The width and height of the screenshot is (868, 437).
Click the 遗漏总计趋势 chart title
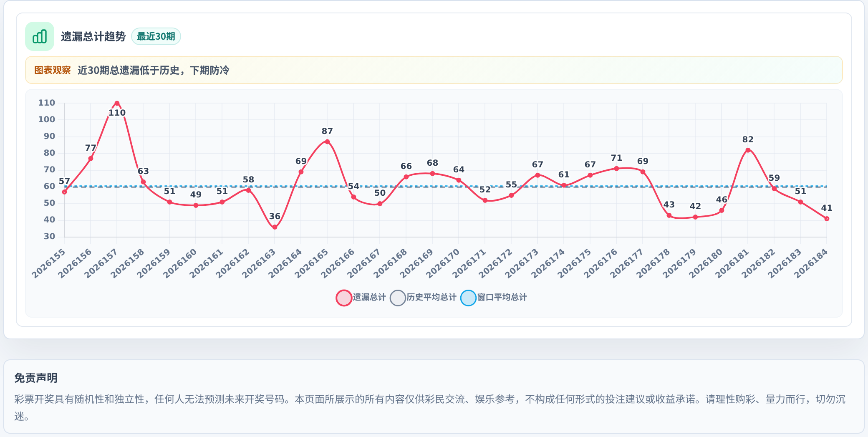click(93, 37)
